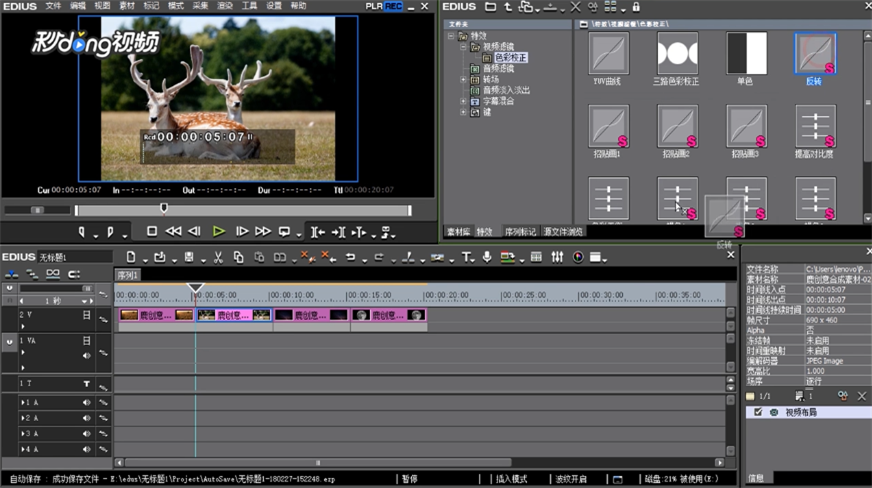Stop playback with the square button
Image resolution: width=872 pixels, height=488 pixels.
(152, 231)
